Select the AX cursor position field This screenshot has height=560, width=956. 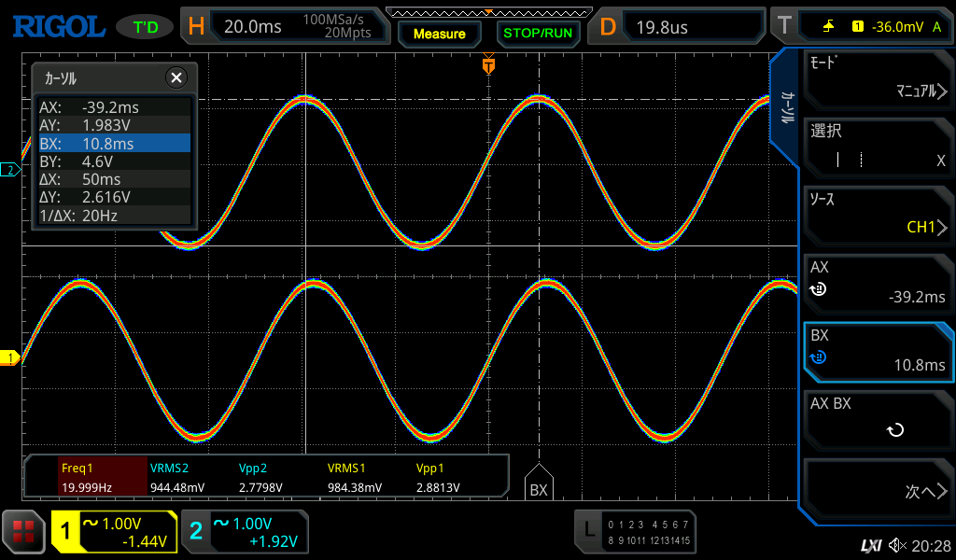878,283
